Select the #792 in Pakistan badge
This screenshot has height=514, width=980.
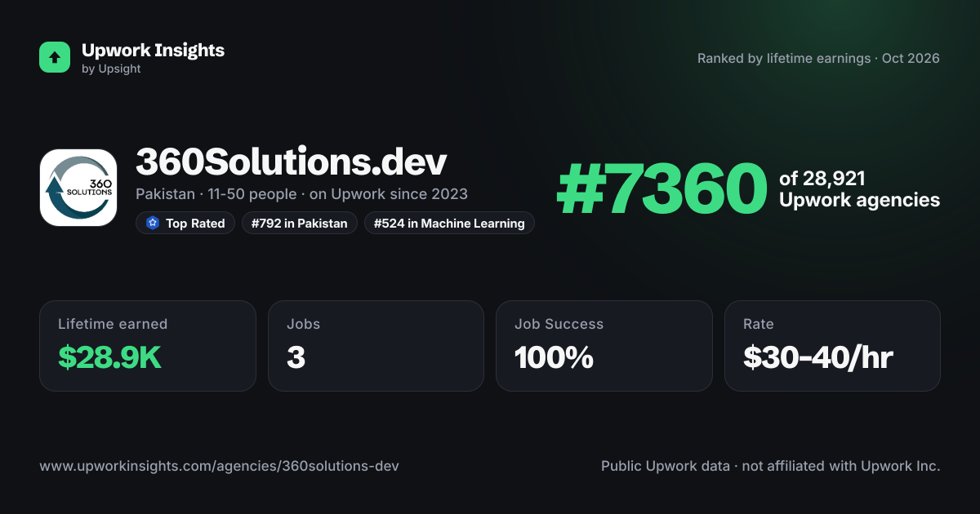pos(300,223)
